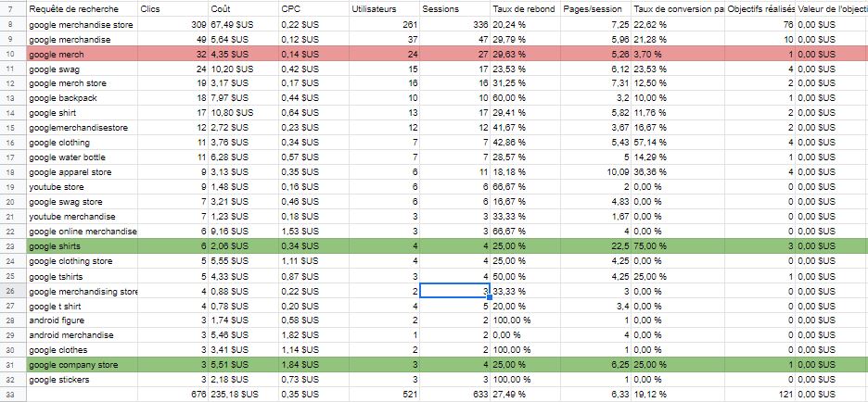Screen dimensions: 868x402
Task: Select cell 'google clothes'
Action: tap(82, 350)
